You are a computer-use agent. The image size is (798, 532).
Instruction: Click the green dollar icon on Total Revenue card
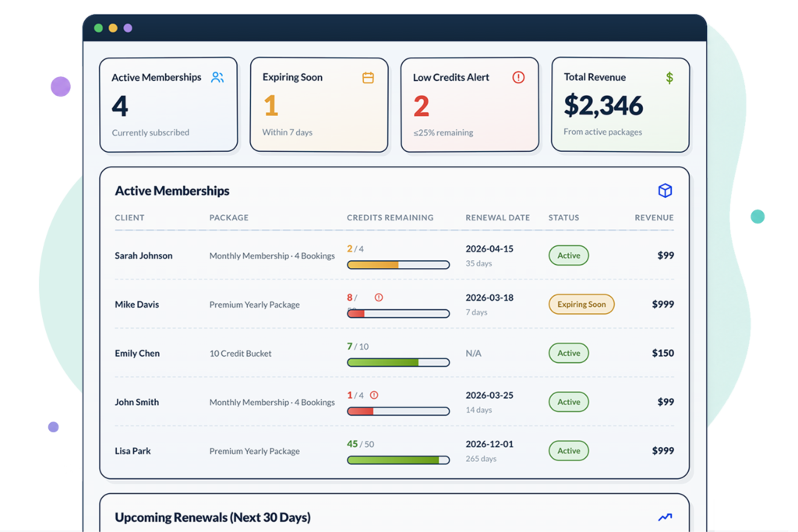[x=669, y=78]
